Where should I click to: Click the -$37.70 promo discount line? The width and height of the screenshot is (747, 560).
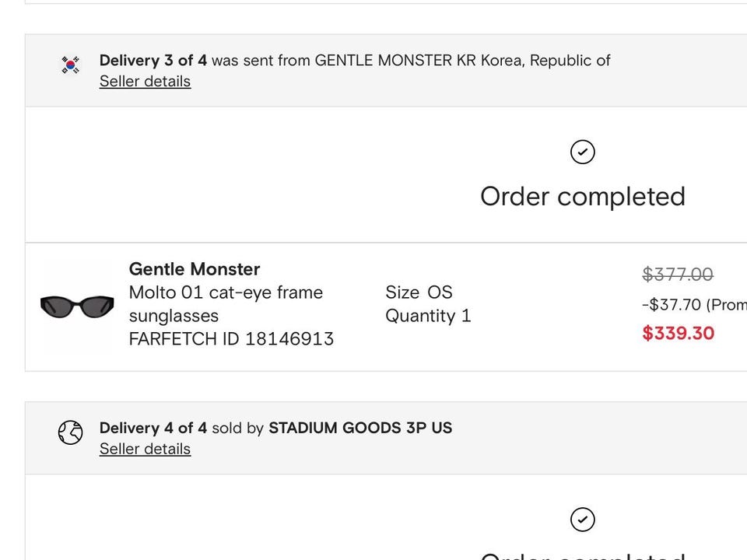pos(693,305)
